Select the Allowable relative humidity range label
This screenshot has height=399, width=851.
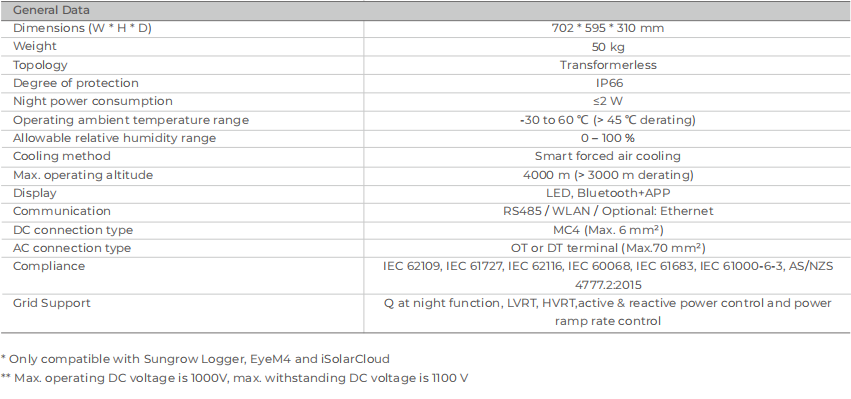115,138
